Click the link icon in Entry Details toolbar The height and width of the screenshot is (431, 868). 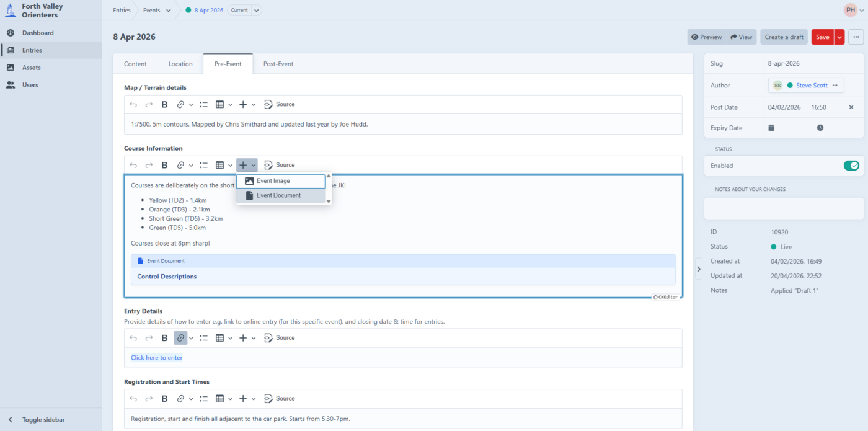180,338
